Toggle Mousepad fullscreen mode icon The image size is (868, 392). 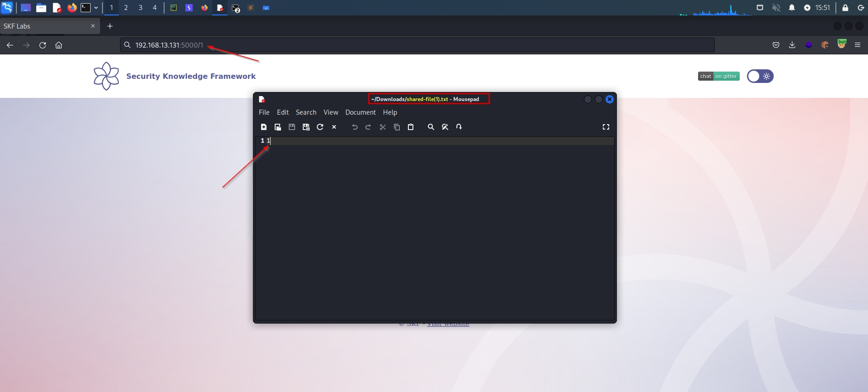[x=606, y=127]
